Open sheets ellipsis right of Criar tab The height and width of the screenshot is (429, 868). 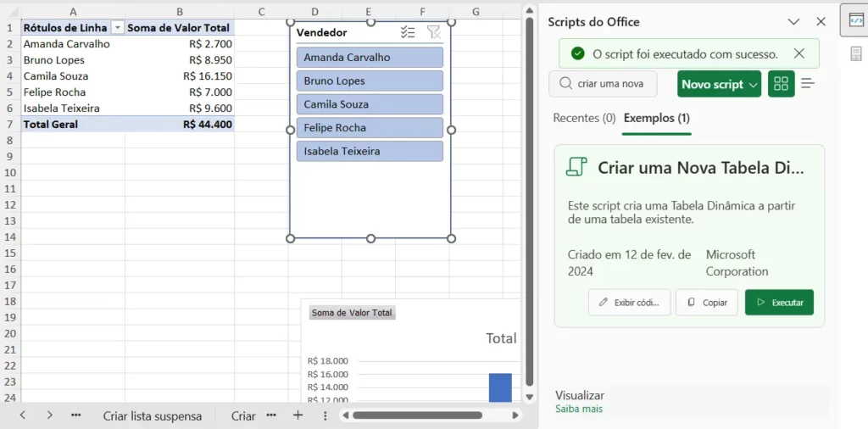(270, 415)
